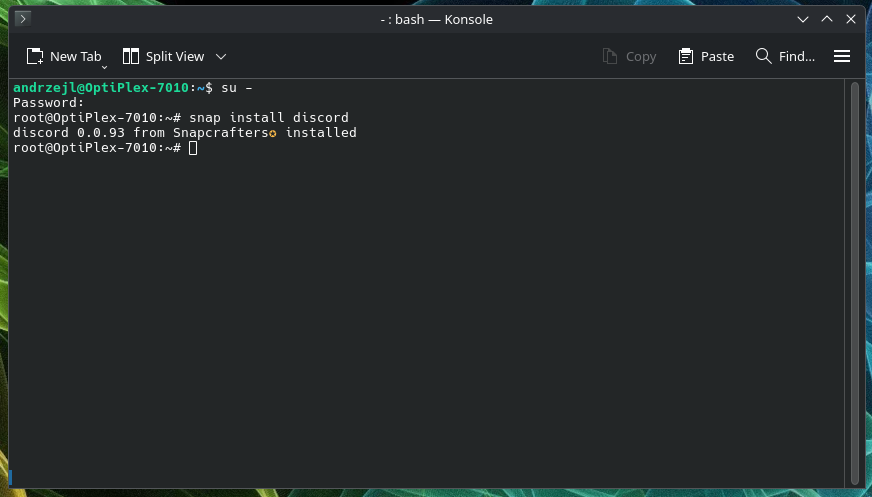Screen dimensions: 872x497
Task: Click the 'Password:' line in terminal
Action: click(x=48, y=103)
